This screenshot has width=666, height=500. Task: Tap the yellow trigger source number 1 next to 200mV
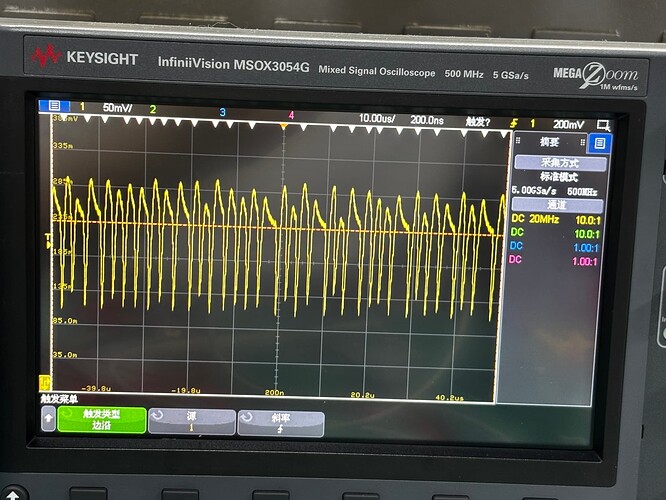click(533, 124)
